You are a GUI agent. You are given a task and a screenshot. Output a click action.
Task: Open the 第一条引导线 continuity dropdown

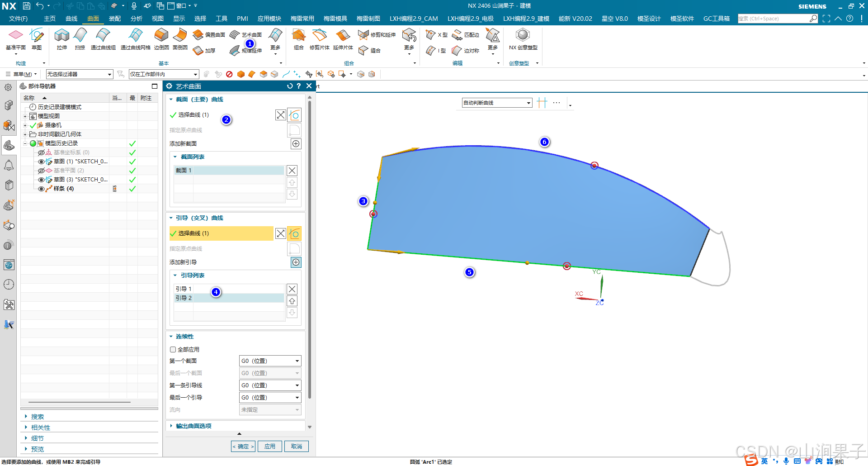coord(270,385)
